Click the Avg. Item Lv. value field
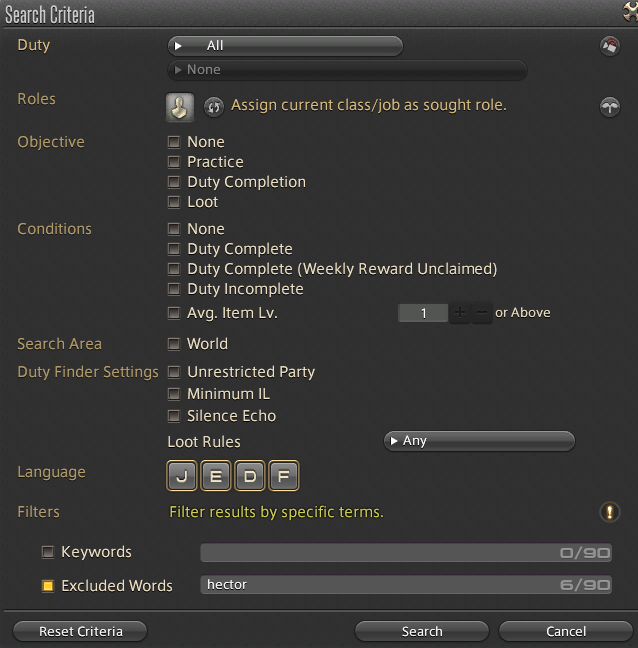638x648 pixels. [423, 313]
